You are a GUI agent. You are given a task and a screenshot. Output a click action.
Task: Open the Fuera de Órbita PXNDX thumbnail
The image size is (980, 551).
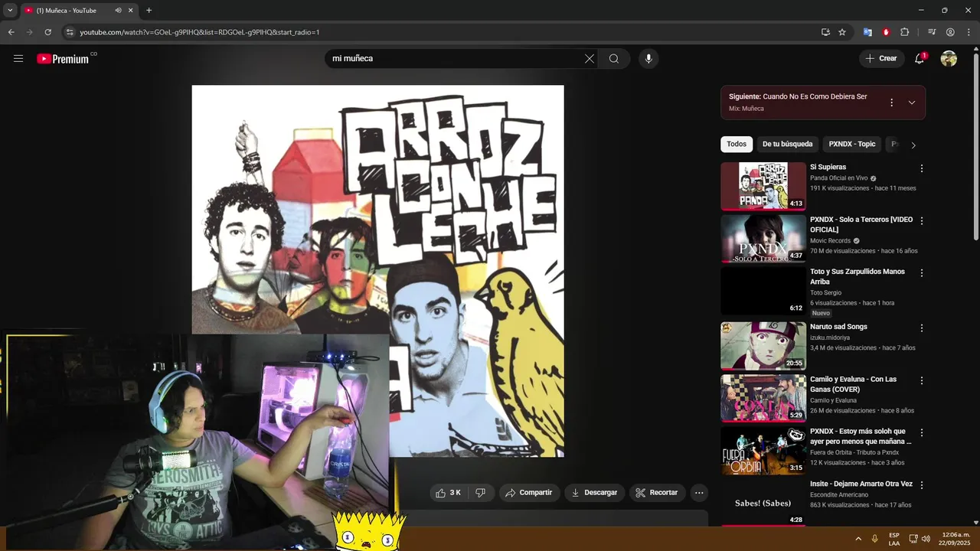[763, 451]
